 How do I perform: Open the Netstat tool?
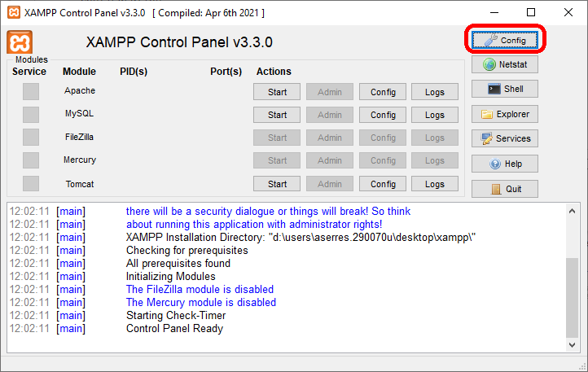504,64
